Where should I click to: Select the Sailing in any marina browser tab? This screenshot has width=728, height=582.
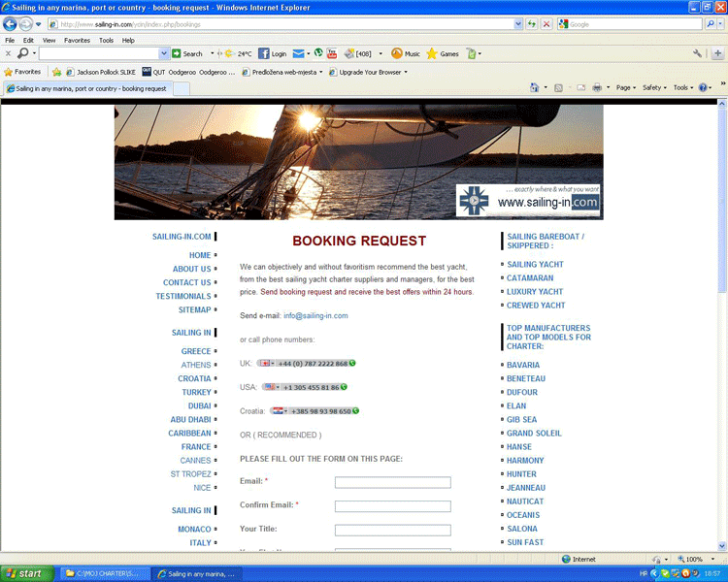click(x=87, y=88)
